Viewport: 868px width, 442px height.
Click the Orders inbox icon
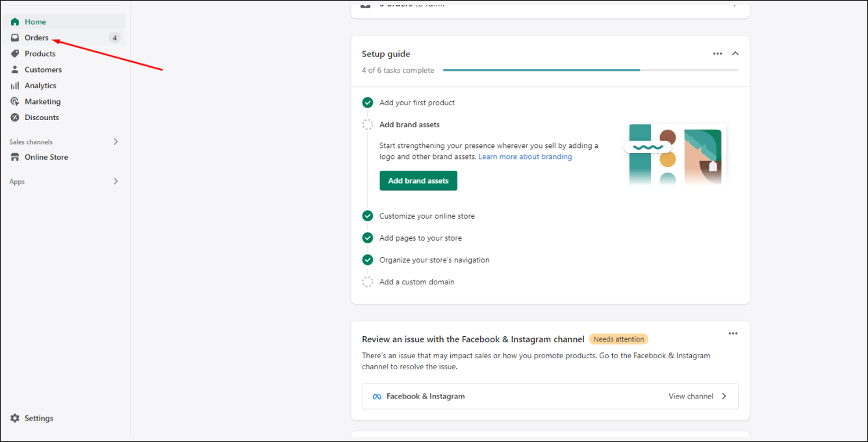click(15, 38)
